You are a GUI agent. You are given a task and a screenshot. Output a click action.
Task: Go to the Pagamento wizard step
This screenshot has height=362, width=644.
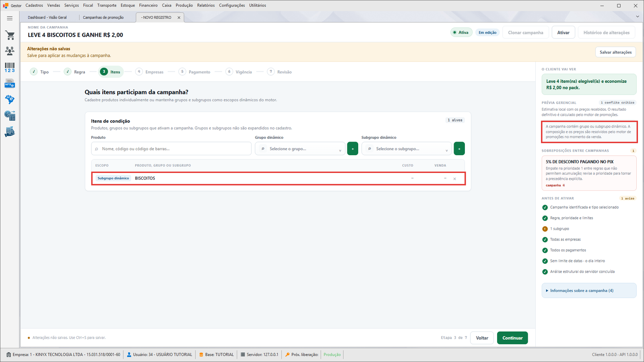(194, 72)
